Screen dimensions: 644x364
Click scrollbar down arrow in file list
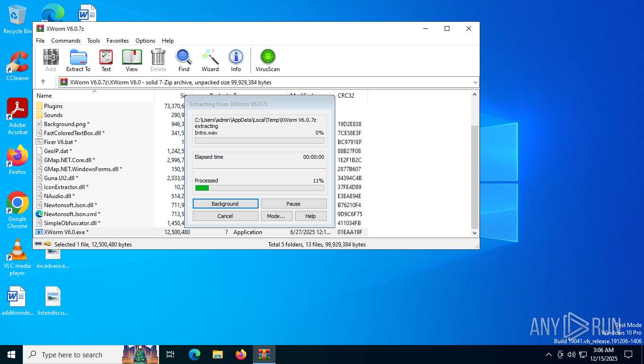pyautogui.click(x=475, y=233)
